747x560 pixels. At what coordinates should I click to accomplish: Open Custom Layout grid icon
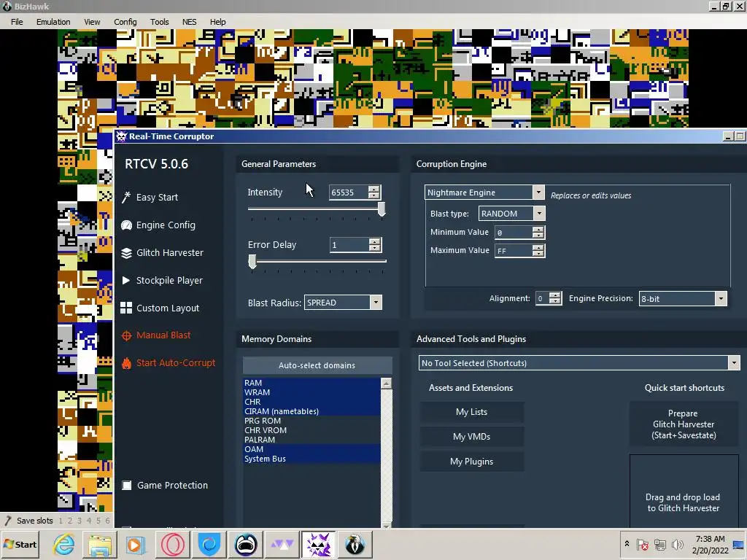coord(126,308)
